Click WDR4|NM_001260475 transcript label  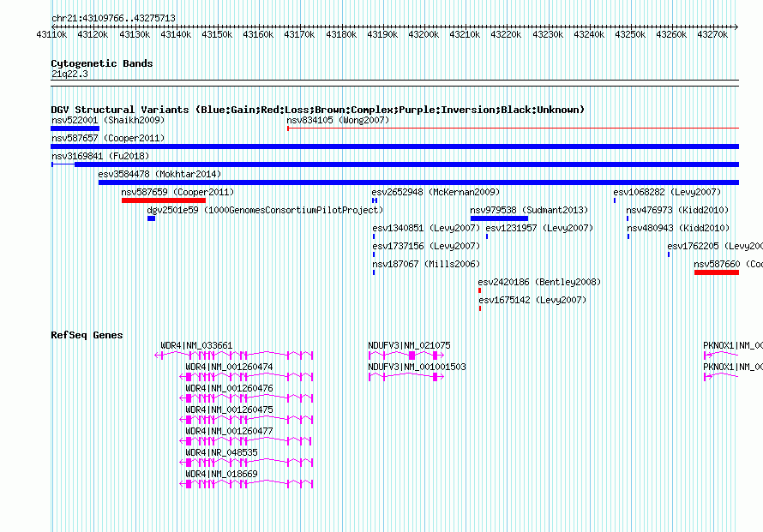(x=229, y=409)
